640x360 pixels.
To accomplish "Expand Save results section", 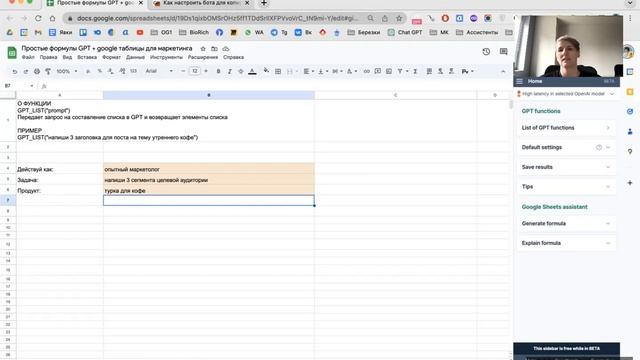I will pyautogui.click(x=566, y=167).
